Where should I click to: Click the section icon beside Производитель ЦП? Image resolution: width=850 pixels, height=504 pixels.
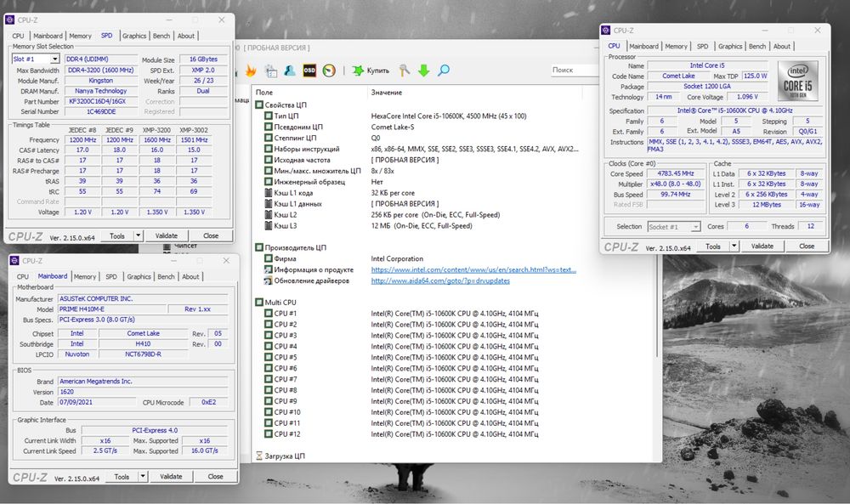259,247
